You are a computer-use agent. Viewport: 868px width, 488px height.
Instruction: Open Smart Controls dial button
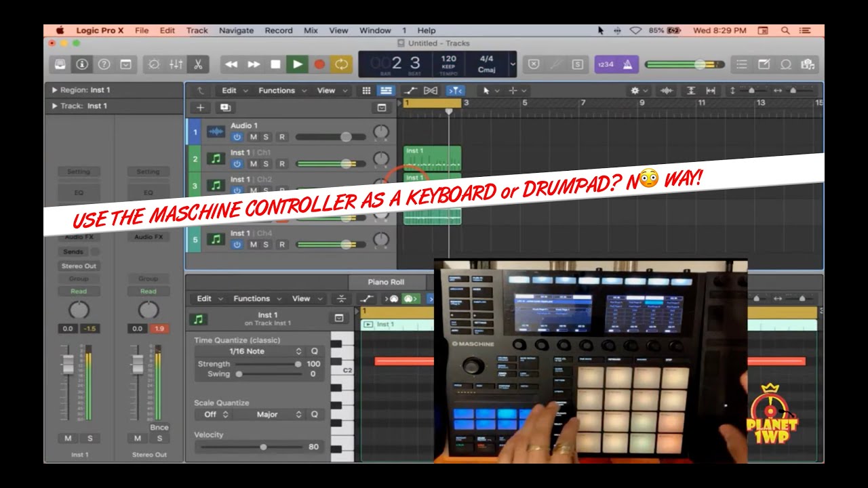154,64
